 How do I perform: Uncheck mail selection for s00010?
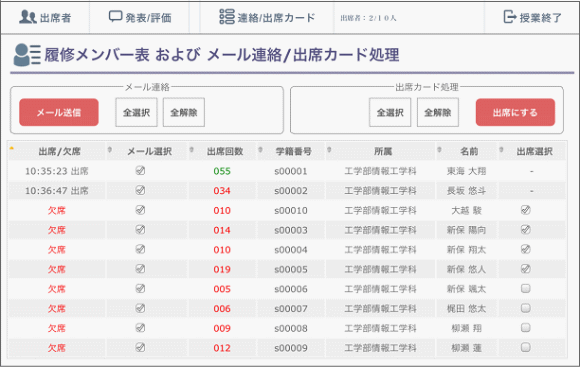(140, 210)
